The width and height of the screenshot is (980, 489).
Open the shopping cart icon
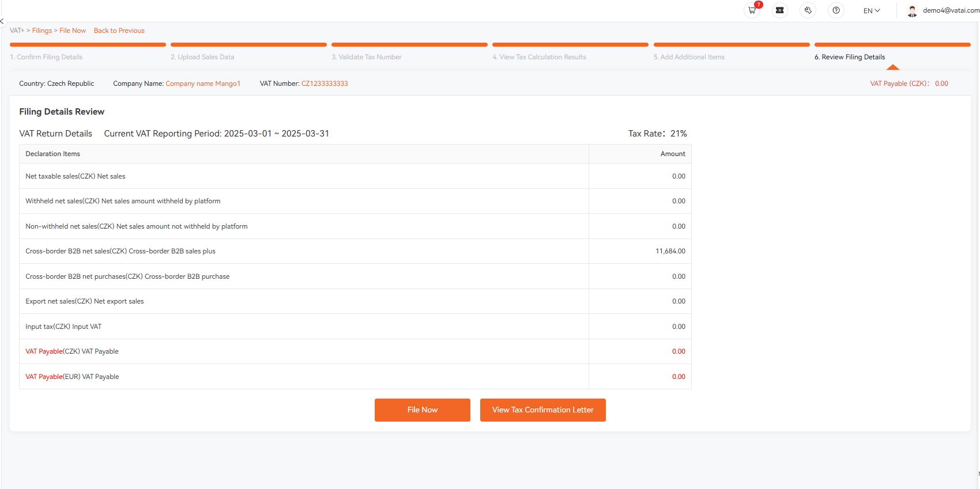point(752,10)
